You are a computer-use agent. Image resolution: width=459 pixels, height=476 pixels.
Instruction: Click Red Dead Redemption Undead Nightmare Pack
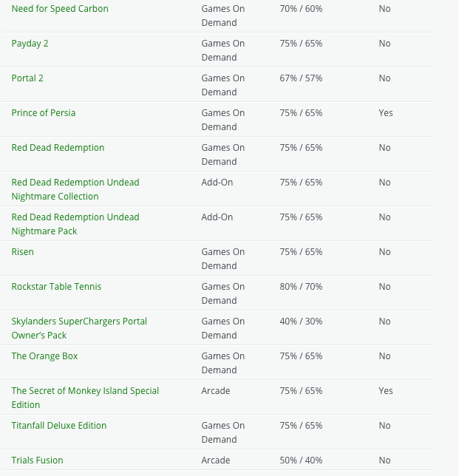pos(75,224)
